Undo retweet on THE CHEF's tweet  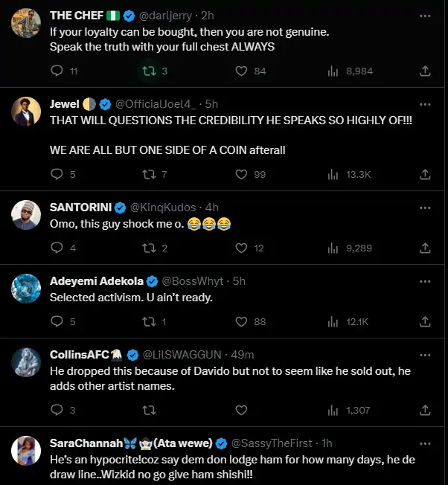[x=150, y=71]
